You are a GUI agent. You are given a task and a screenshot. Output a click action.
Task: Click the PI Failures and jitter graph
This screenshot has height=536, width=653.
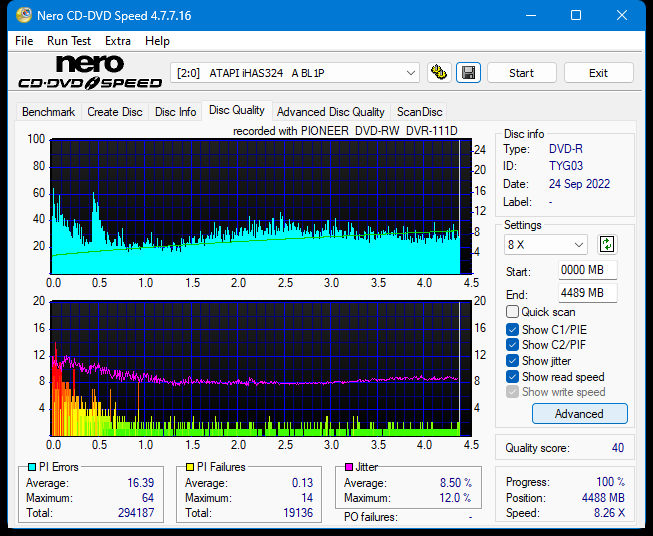point(261,369)
